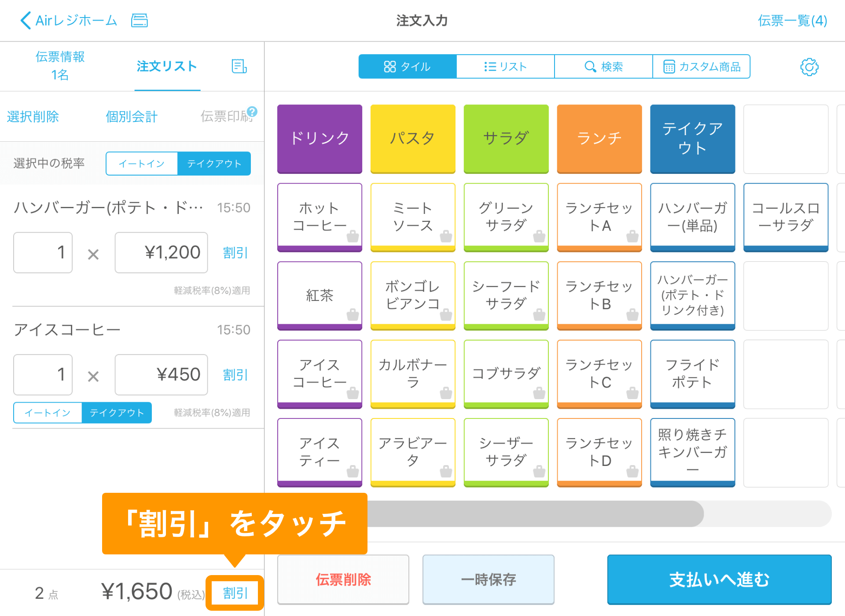Tap the help icon near 伝票印刷
This screenshot has width=845, height=616.
[x=252, y=111]
